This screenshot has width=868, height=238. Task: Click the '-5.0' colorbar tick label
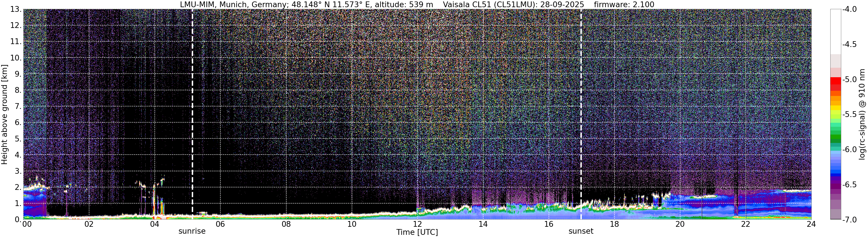point(850,79)
